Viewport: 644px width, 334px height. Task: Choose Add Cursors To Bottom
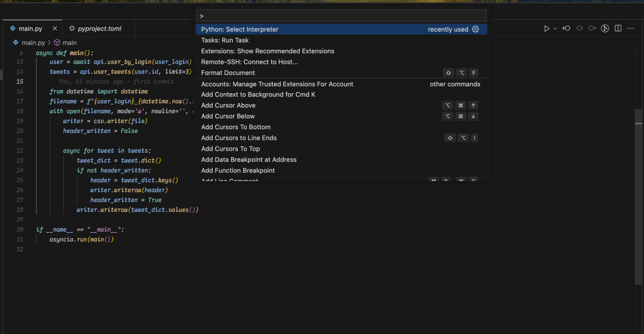pyautogui.click(x=236, y=127)
